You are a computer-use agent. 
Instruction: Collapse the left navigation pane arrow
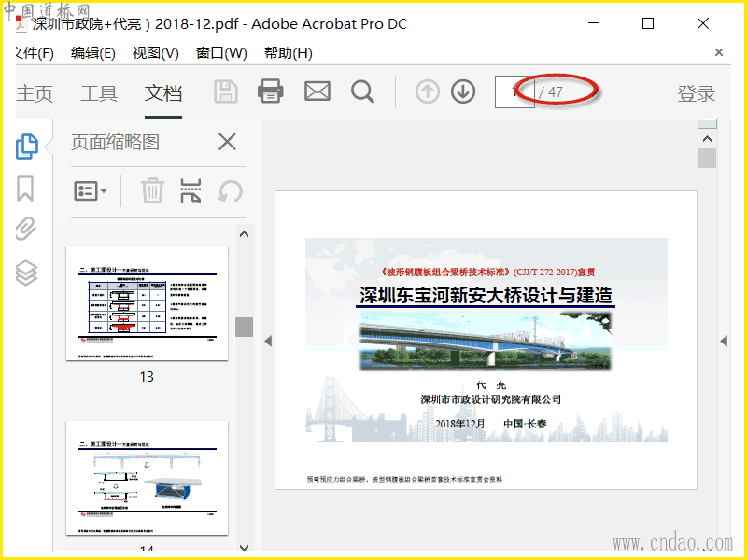(268, 341)
